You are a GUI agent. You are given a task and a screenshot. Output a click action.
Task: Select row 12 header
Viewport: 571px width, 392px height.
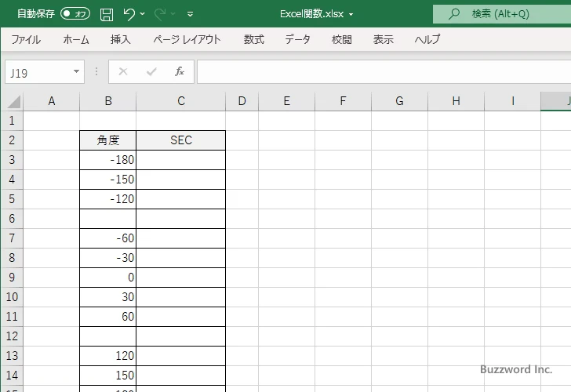(12, 336)
